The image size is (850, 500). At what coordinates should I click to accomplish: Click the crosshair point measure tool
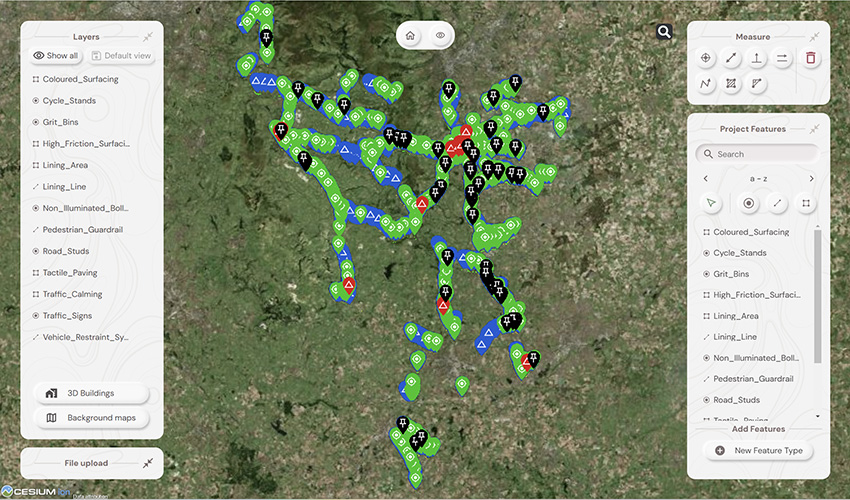(706, 59)
